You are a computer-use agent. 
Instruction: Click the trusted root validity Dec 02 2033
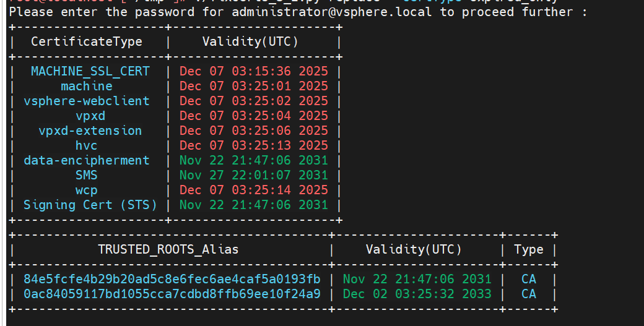pyautogui.click(x=417, y=294)
